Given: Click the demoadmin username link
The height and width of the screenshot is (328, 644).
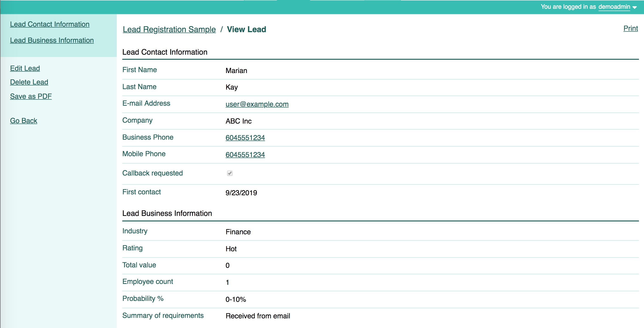Looking at the screenshot, I should tap(614, 7).
